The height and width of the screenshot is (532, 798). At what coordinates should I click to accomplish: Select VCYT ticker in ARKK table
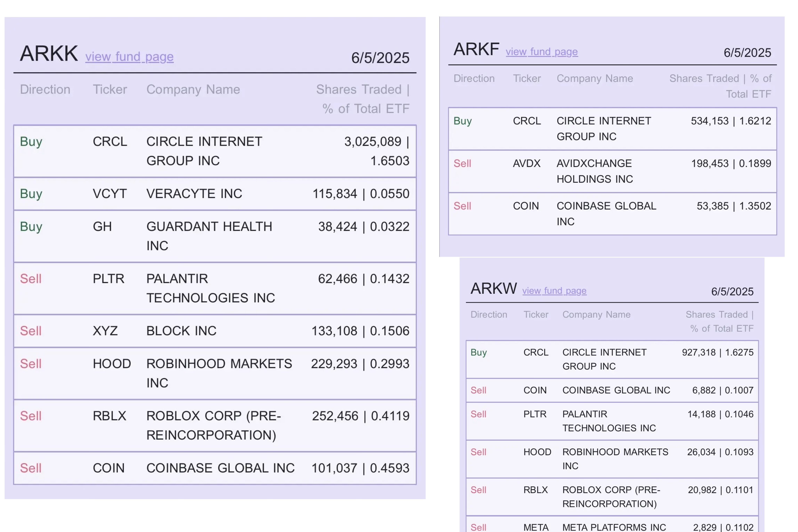110,194
